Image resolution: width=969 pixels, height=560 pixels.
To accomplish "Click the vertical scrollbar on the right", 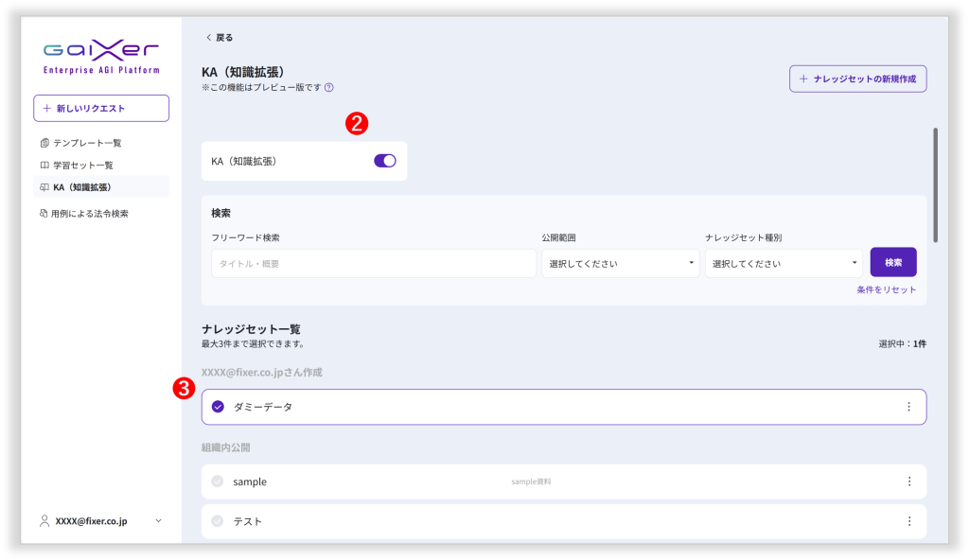I will coord(935,184).
